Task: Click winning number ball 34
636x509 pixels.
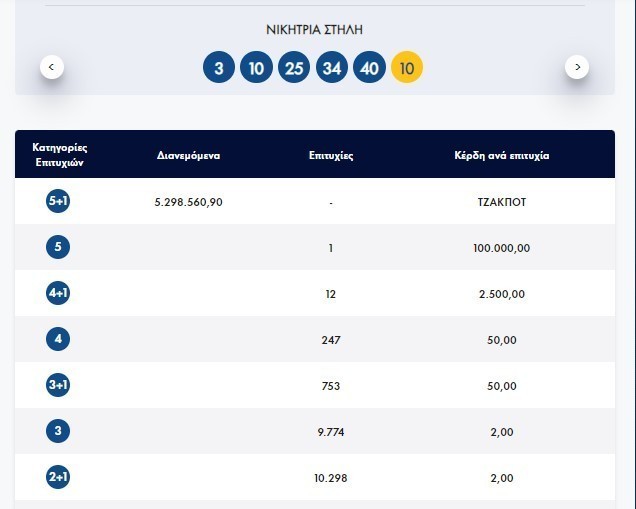Action: (x=331, y=68)
